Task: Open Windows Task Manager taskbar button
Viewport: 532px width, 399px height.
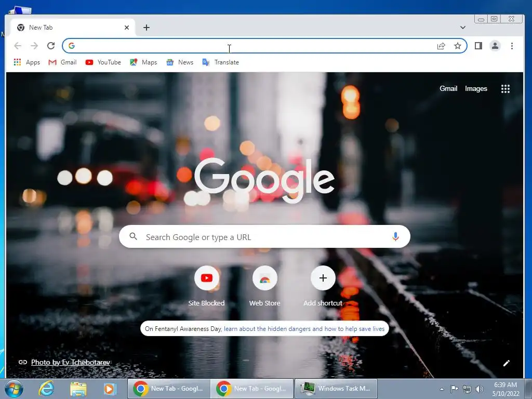Action: click(x=336, y=389)
